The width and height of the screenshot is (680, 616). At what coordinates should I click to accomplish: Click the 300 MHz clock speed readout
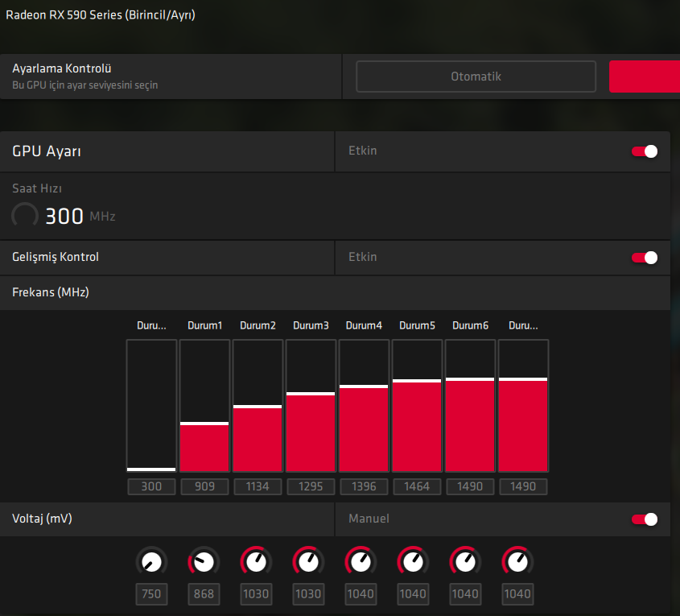(80, 216)
